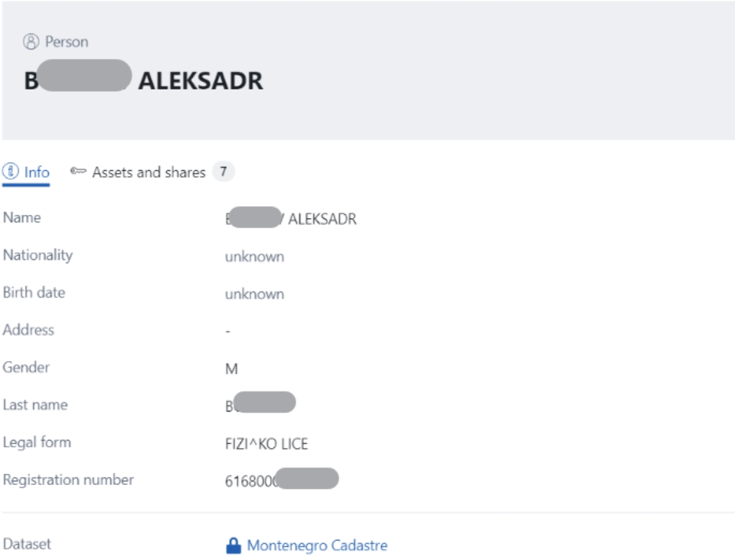Viewport: 735px width, 560px height.
Task: Click the Gender value "M"
Action: pos(231,369)
